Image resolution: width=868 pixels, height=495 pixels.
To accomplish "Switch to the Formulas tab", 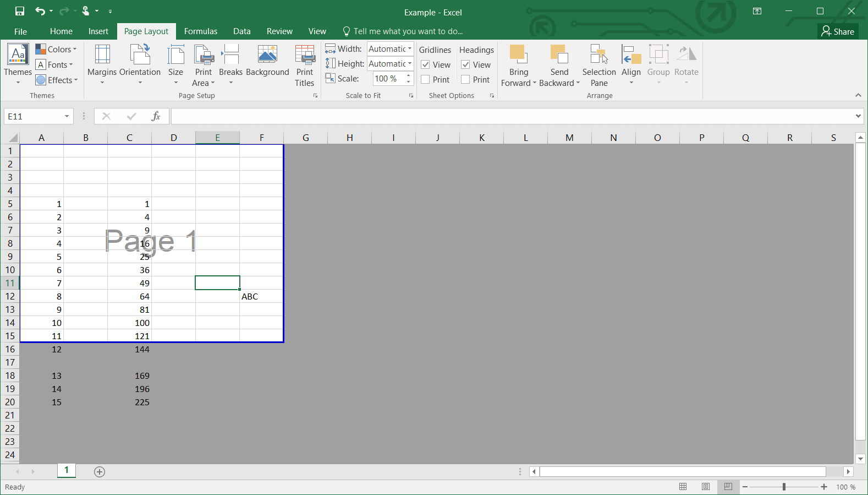I will pyautogui.click(x=200, y=31).
